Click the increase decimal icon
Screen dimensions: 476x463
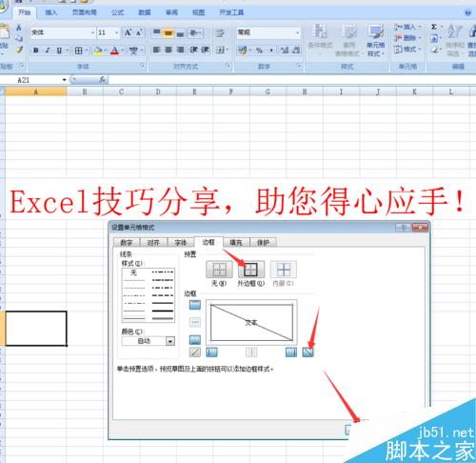click(x=285, y=50)
